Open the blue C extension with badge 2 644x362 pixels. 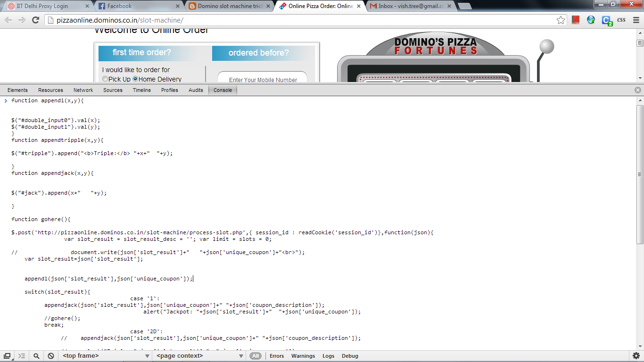pyautogui.click(x=606, y=20)
